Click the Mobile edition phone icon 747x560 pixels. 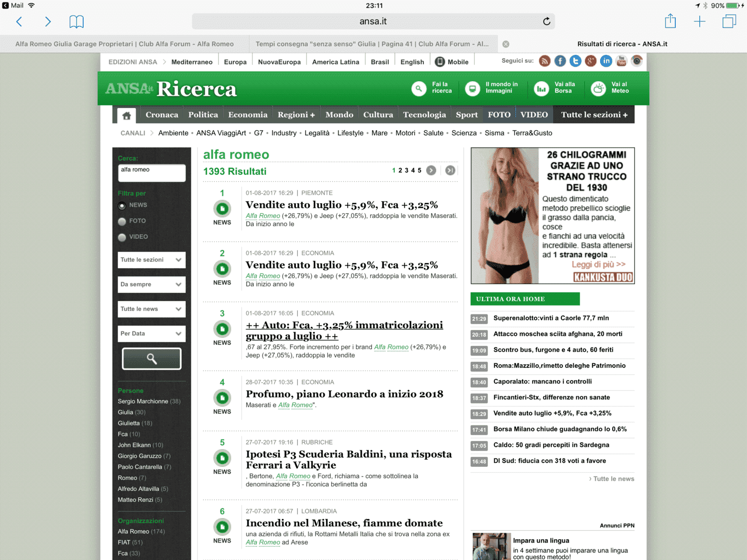coord(440,62)
